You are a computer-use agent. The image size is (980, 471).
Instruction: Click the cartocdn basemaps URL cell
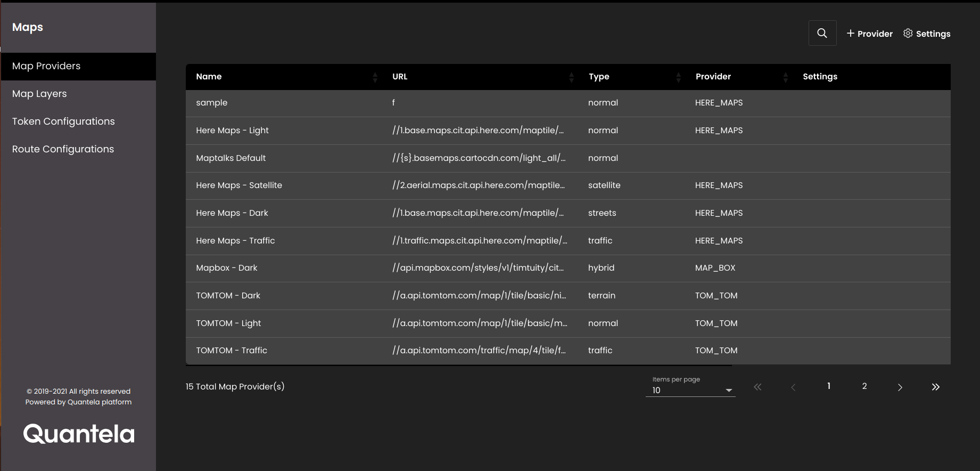click(479, 158)
